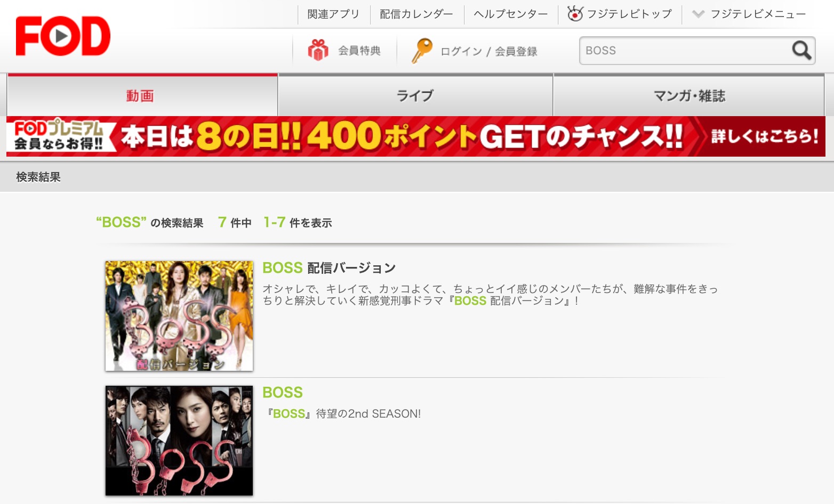The height and width of the screenshot is (504, 834).
Task: Switch to the ライブ tab
Action: tap(415, 96)
